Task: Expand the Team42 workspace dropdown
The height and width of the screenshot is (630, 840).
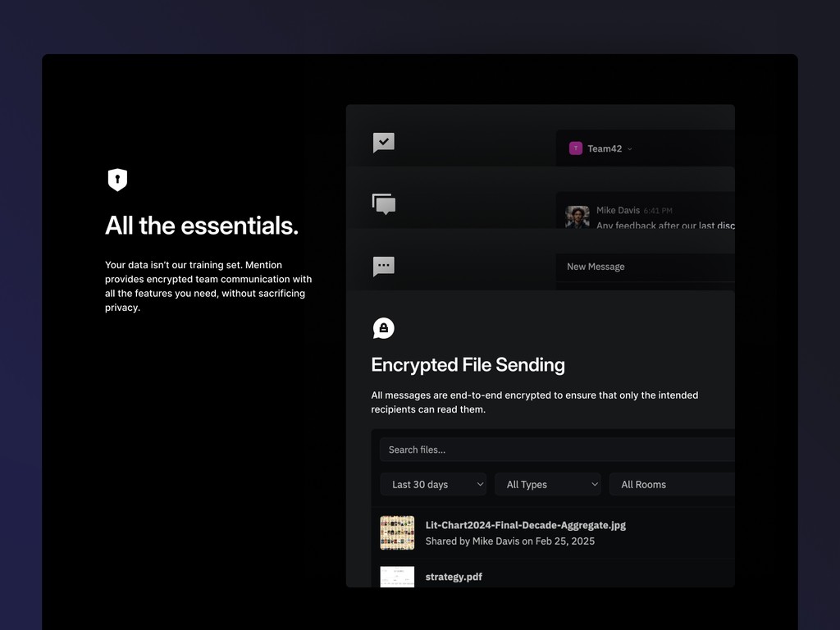Action: pyautogui.click(x=630, y=148)
